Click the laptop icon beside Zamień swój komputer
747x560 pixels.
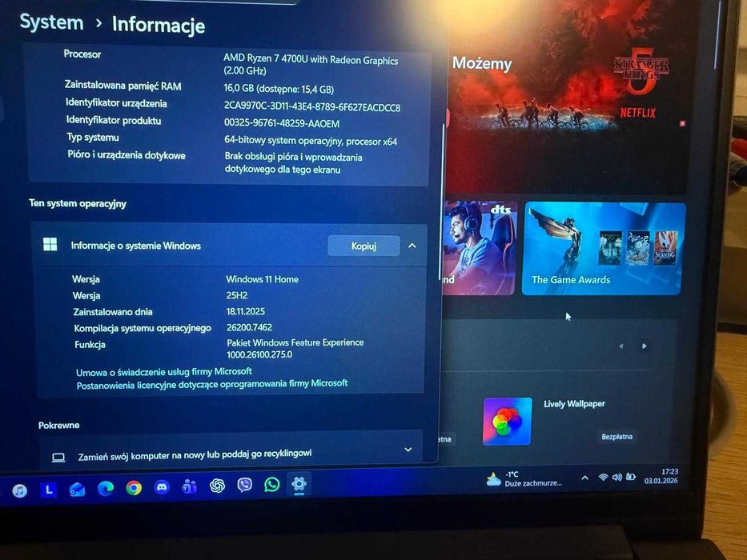58,458
